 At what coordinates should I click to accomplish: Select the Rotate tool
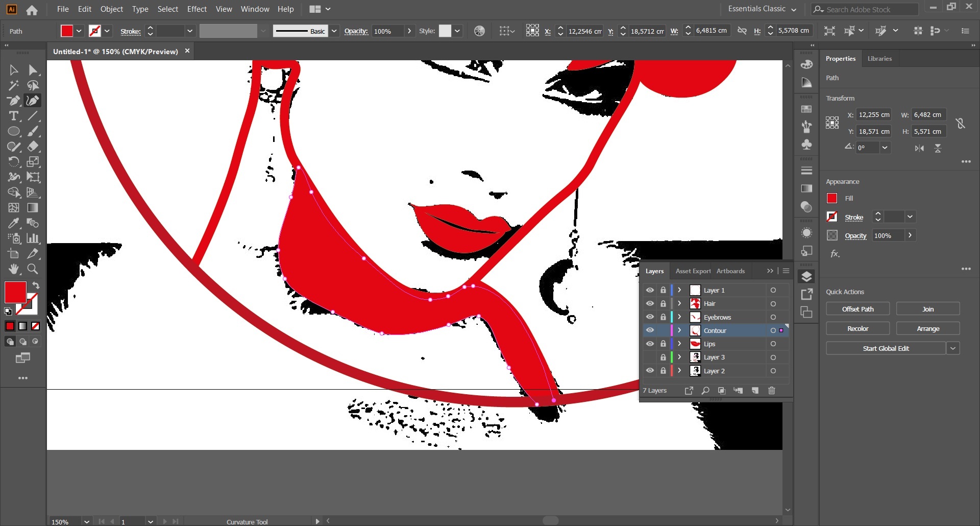14,162
